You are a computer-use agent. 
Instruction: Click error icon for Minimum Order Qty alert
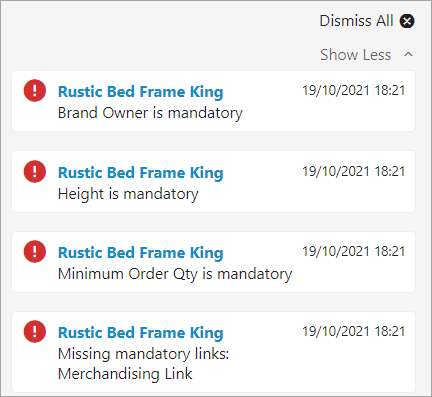(x=35, y=251)
